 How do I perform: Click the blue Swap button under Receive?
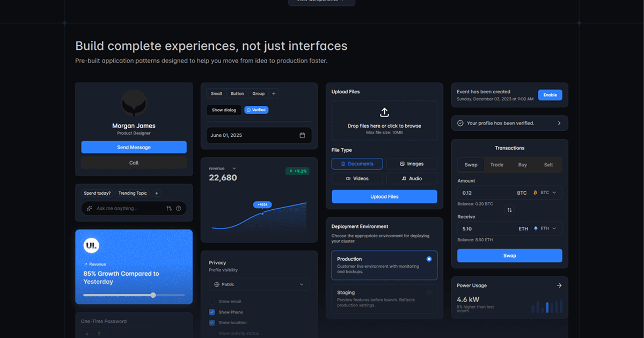click(x=510, y=255)
